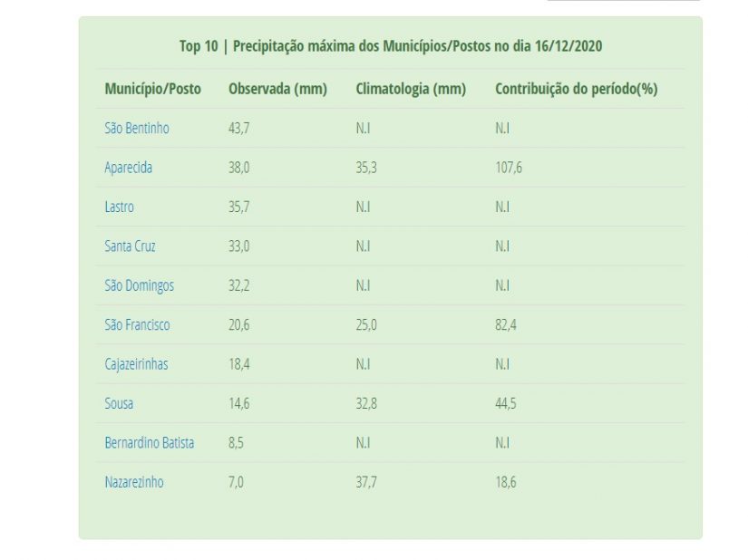Click the 82,4 contribution value
The image size is (748, 560).
click(x=505, y=324)
